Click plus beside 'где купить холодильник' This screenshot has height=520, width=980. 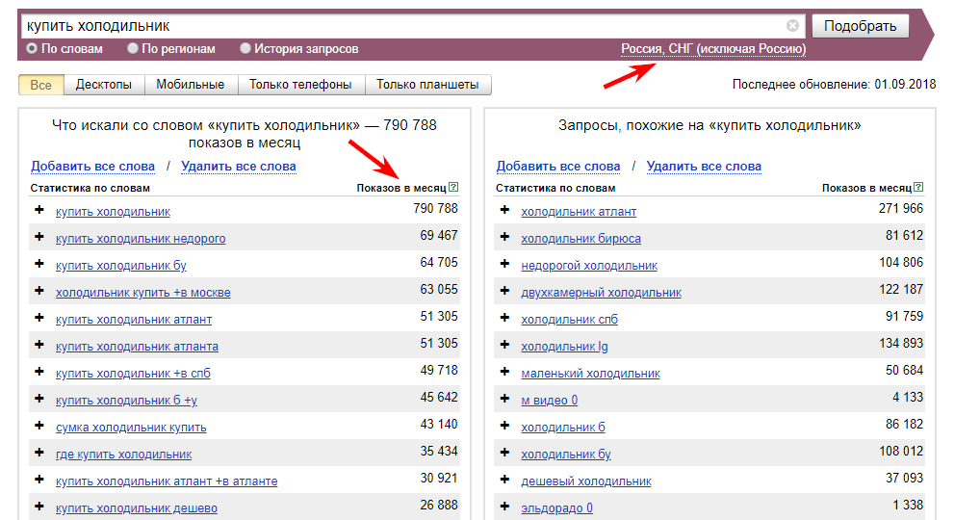click(39, 452)
